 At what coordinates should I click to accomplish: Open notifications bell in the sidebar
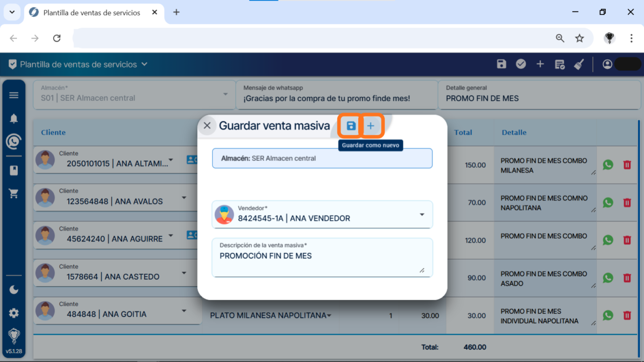(x=14, y=118)
